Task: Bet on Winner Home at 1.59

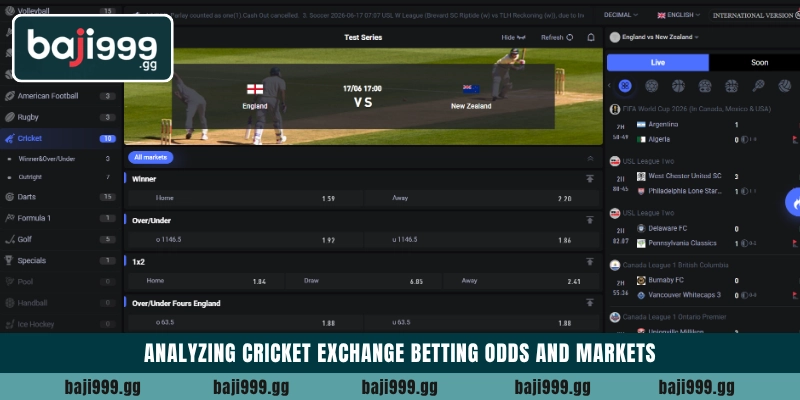Action: (x=245, y=198)
